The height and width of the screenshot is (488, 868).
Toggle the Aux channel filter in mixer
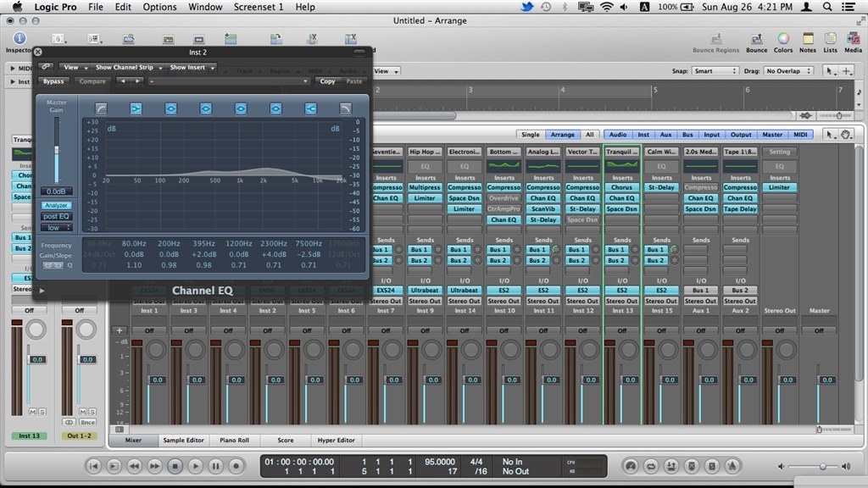(x=666, y=135)
